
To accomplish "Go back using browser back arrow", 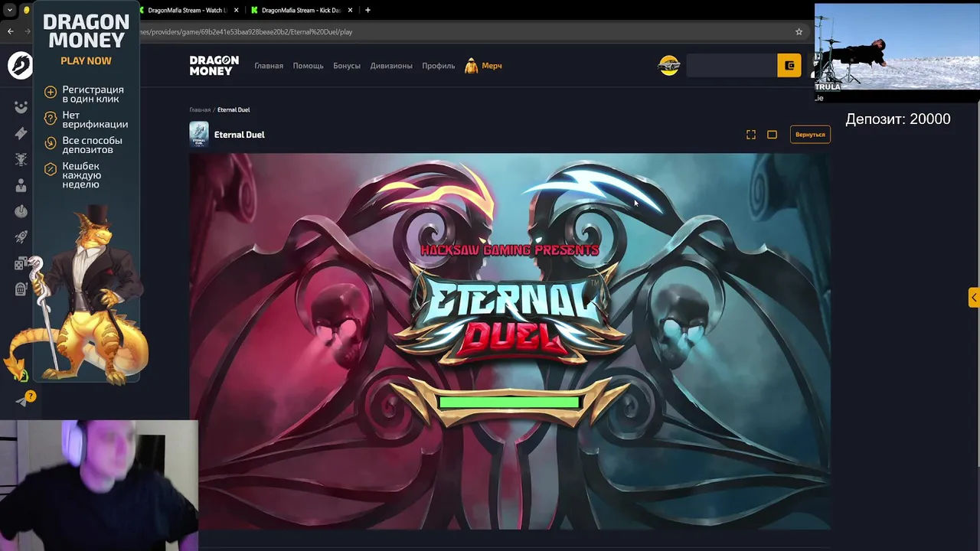I will [x=10, y=31].
